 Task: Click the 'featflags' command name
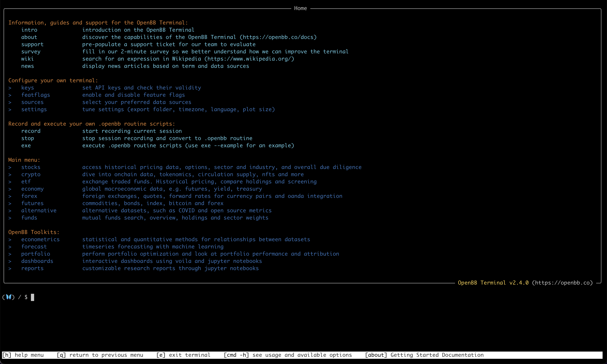36,95
